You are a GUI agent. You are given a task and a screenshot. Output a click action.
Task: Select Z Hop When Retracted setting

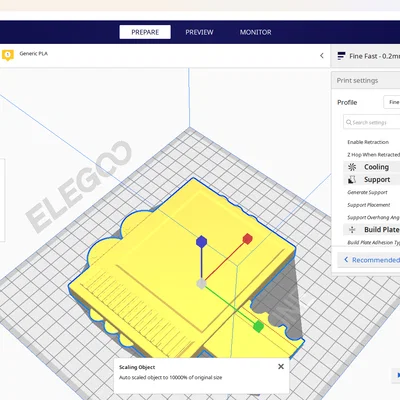point(373,155)
